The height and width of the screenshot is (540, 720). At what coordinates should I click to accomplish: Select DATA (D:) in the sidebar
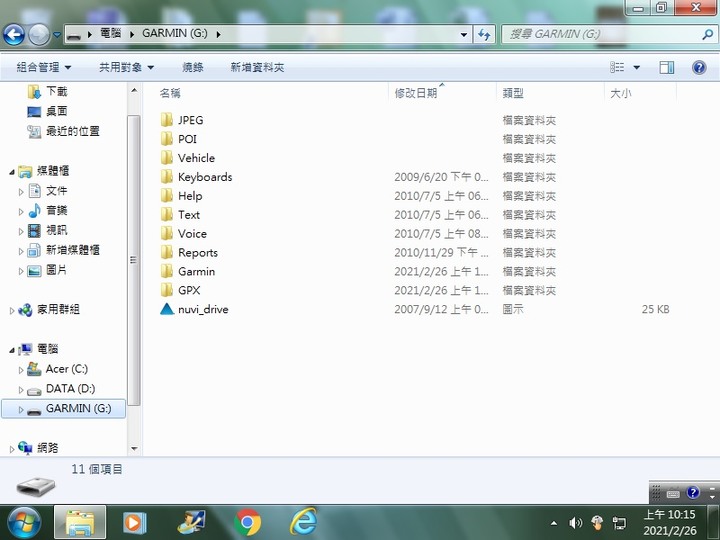(70, 389)
